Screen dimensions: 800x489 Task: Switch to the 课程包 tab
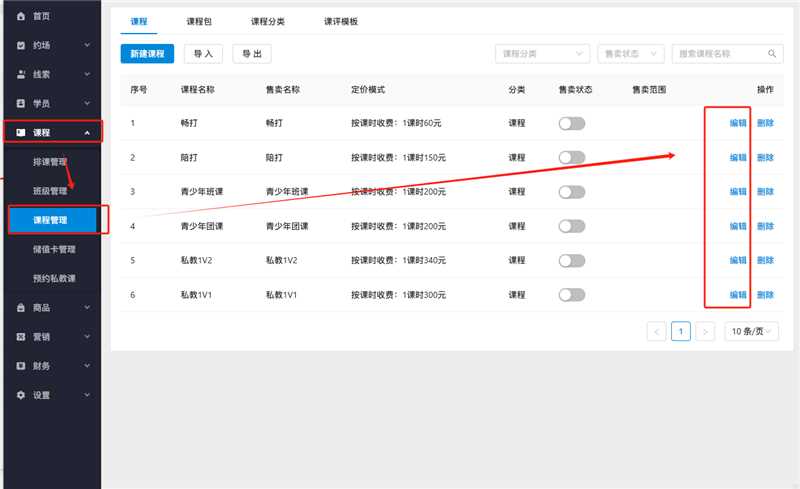pyautogui.click(x=199, y=21)
